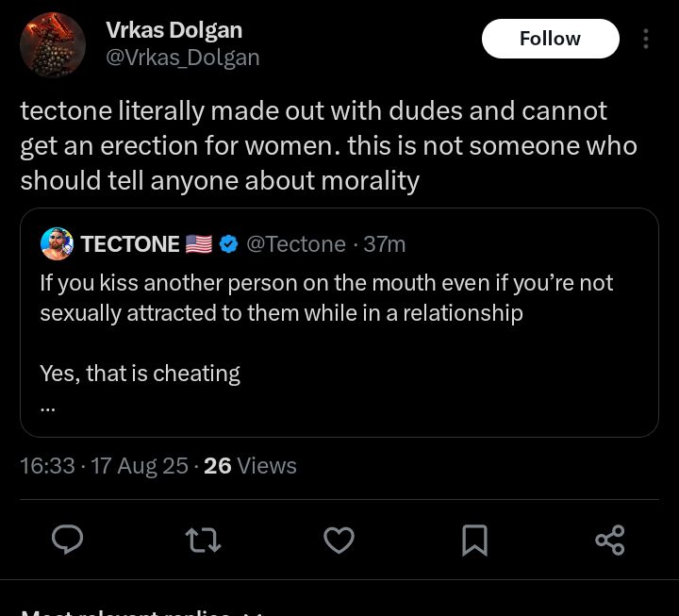This screenshot has height=616, width=679.
Task: View the 26 Views analytics
Action: pos(250,466)
